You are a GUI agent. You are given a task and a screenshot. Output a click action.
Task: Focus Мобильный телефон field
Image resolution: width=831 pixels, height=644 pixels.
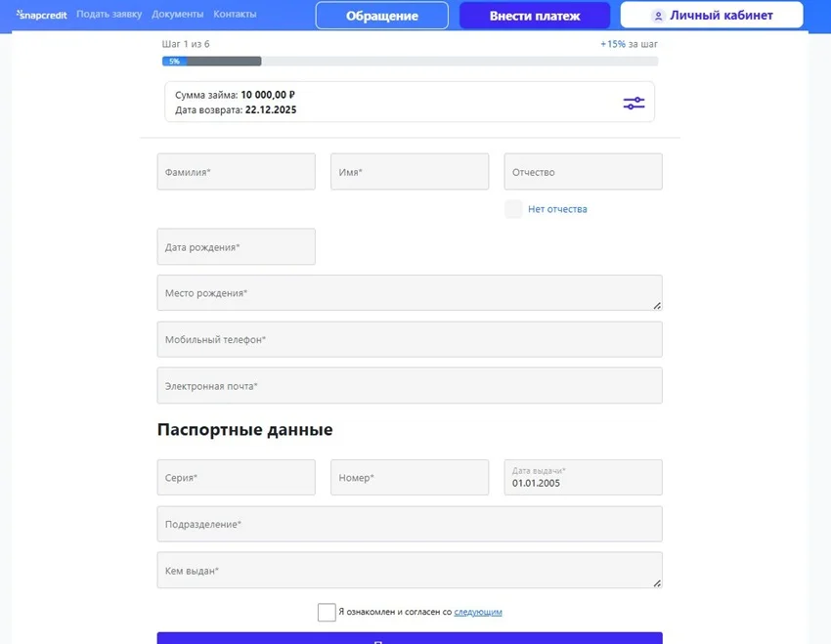410,339
